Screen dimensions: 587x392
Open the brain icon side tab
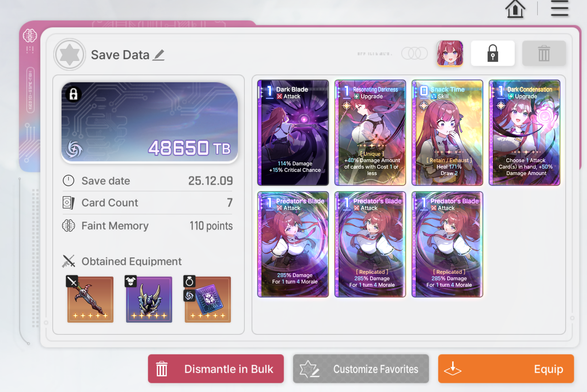(x=30, y=36)
